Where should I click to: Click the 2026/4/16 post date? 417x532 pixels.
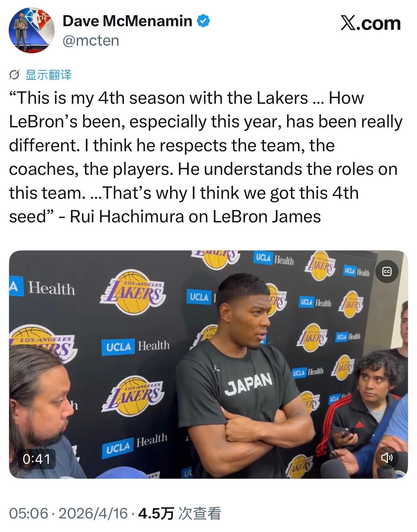(x=93, y=513)
